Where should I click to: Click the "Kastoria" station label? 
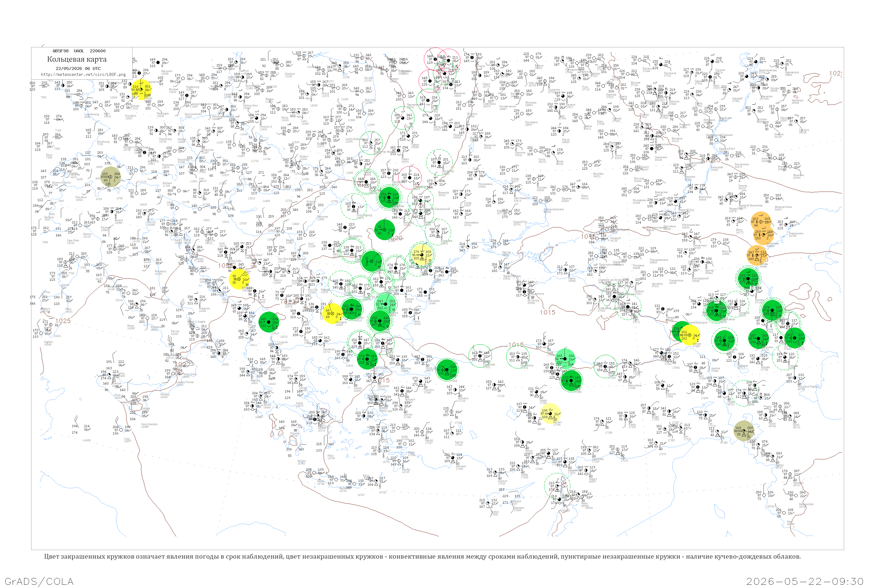286,368
